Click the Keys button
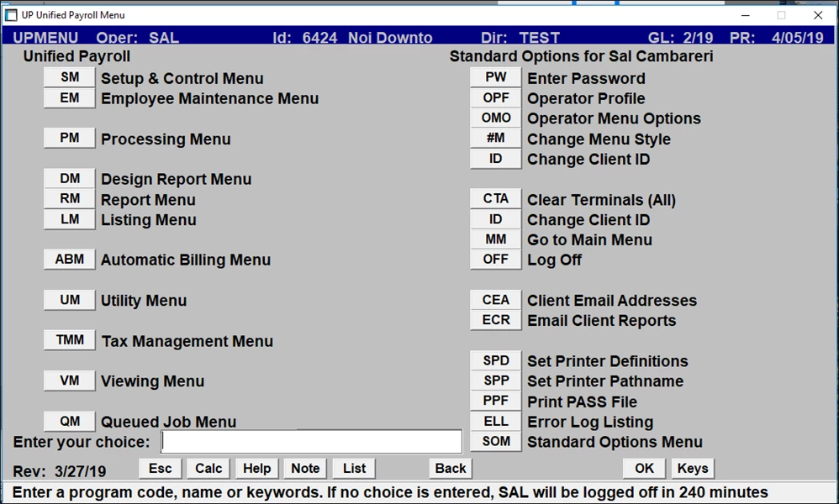The image size is (839, 504). click(x=693, y=469)
